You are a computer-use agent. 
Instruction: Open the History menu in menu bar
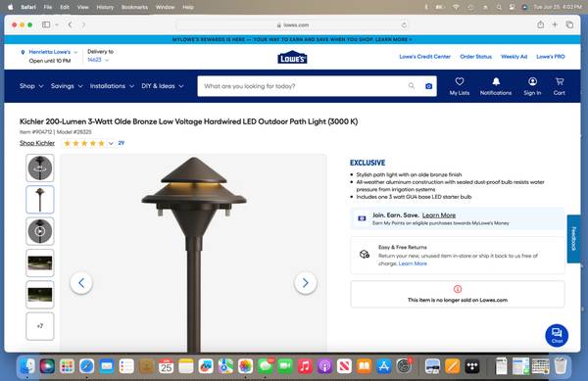(105, 7)
